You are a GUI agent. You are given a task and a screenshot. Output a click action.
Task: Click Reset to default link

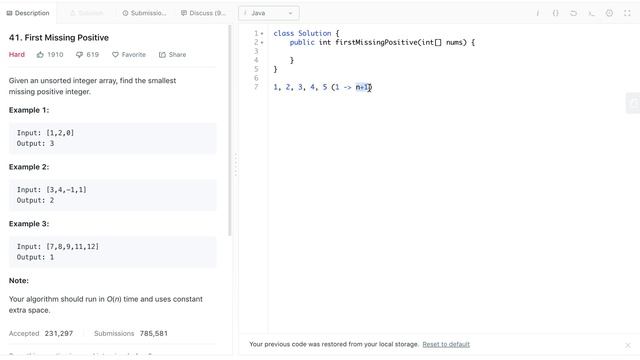[x=446, y=344]
